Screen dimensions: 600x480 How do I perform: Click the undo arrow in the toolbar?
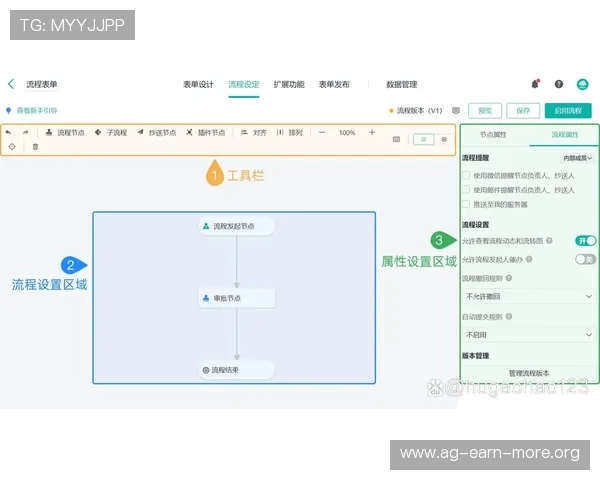point(8,132)
